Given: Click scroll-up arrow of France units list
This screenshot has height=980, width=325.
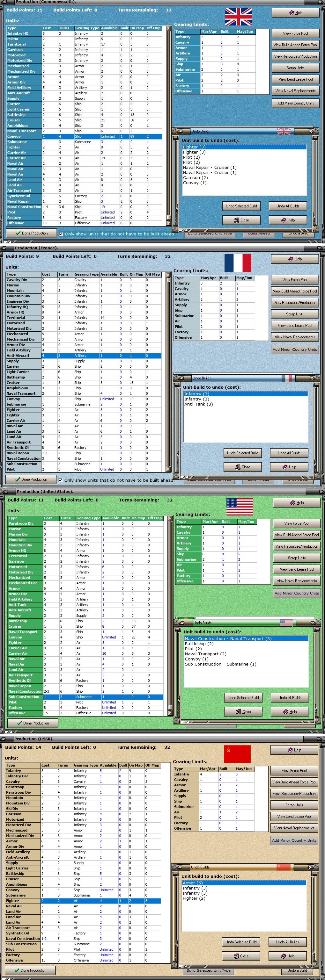Looking at the screenshot, I should click(x=168, y=274).
